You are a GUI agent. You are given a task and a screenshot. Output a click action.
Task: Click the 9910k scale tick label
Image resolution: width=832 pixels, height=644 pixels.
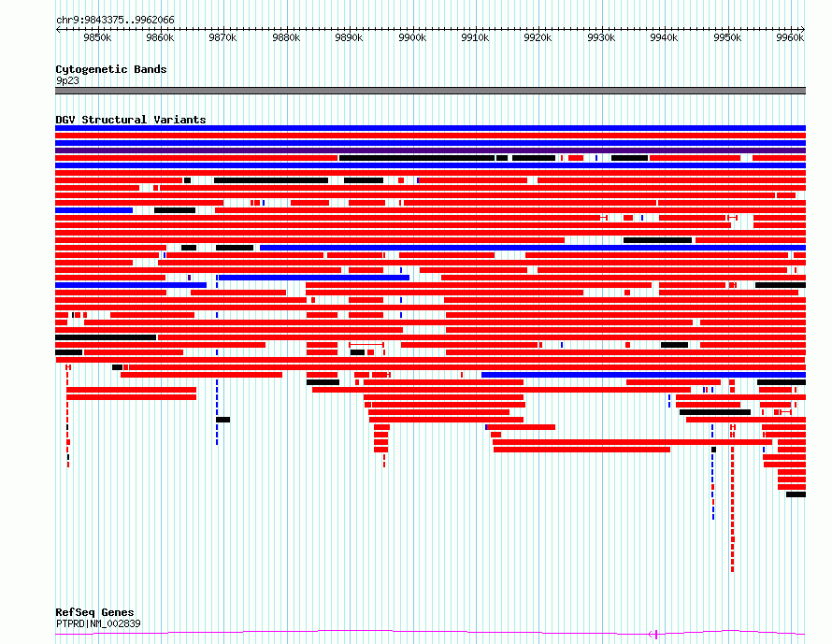pyautogui.click(x=475, y=37)
